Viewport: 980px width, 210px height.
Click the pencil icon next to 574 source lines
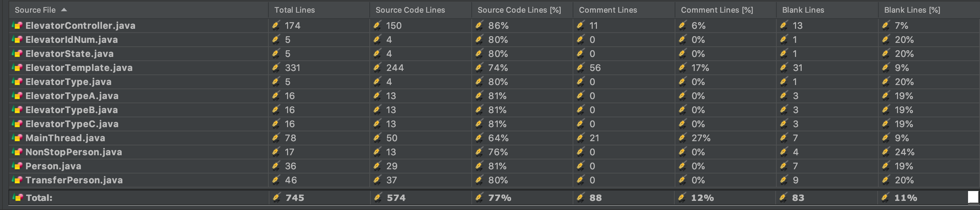(378, 197)
